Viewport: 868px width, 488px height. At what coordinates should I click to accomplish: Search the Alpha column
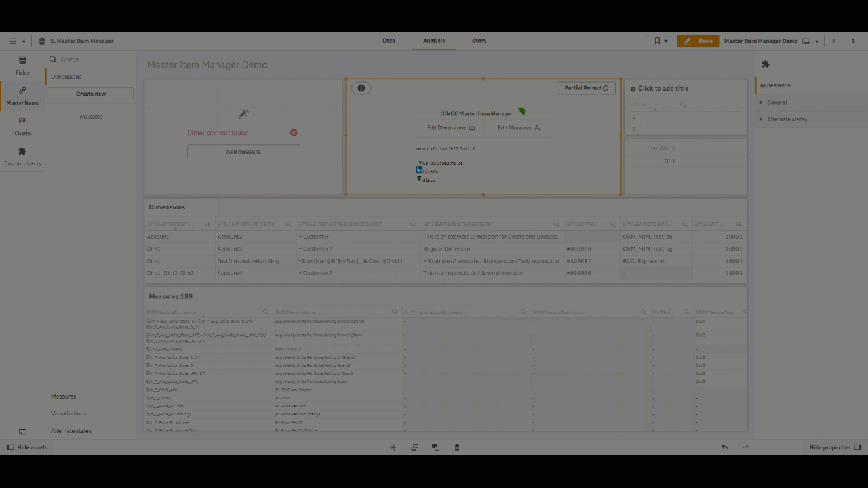coord(683,105)
